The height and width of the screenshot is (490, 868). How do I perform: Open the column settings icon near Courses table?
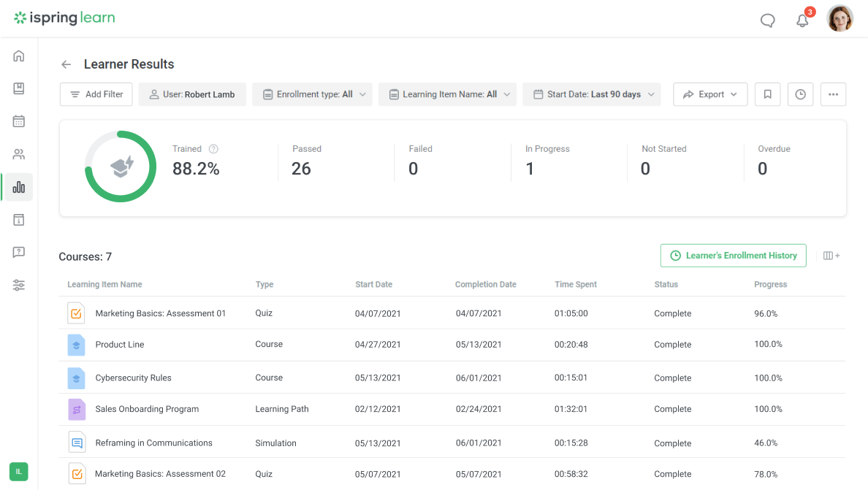(831, 255)
